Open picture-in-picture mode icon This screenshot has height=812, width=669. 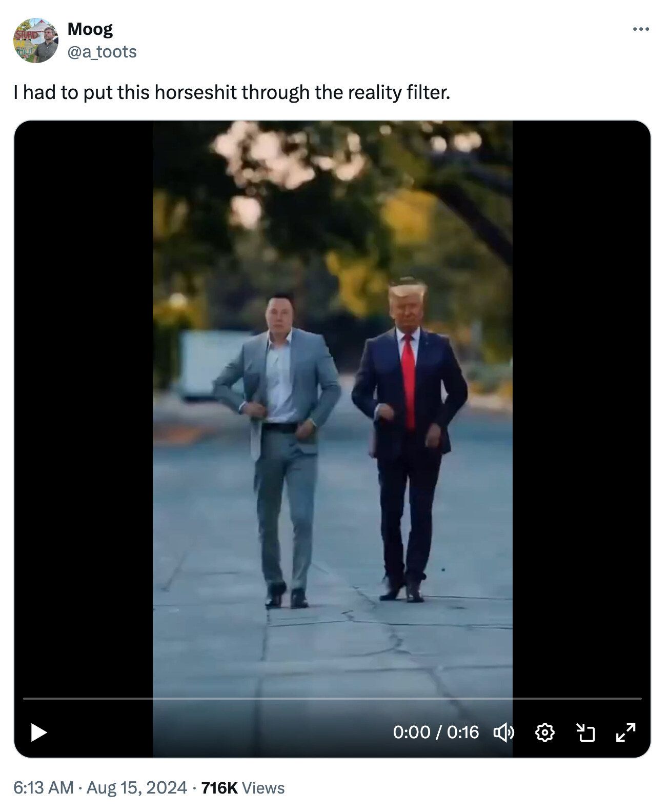[x=585, y=732]
